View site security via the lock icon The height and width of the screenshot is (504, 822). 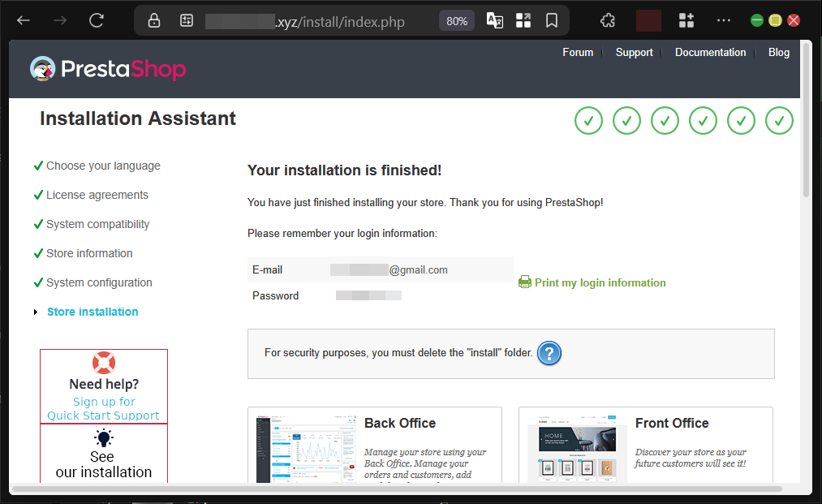[153, 19]
